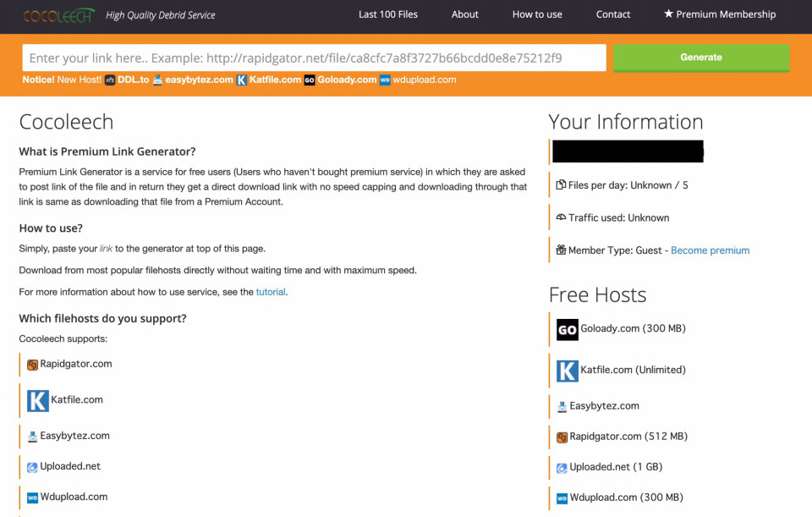
Task: Click the gauge icon next to Traffic used
Action: click(x=561, y=217)
